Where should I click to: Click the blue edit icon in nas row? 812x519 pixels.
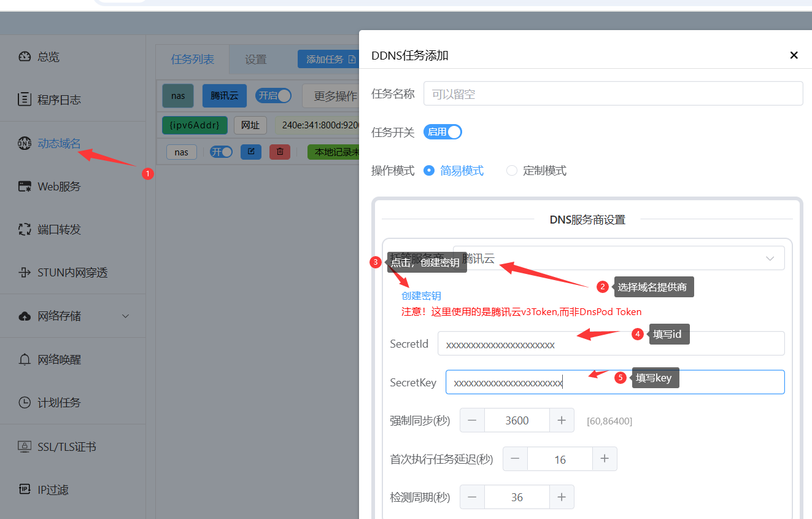tap(251, 152)
